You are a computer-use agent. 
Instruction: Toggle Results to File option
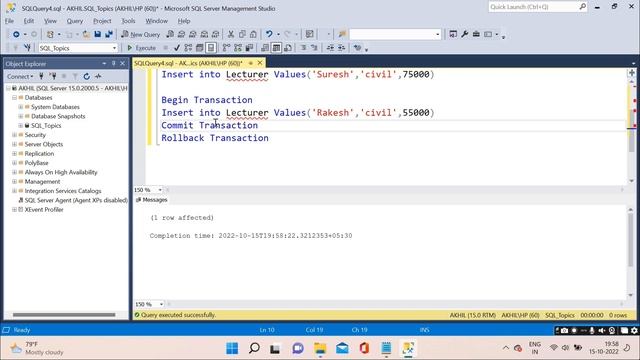tap(288, 48)
